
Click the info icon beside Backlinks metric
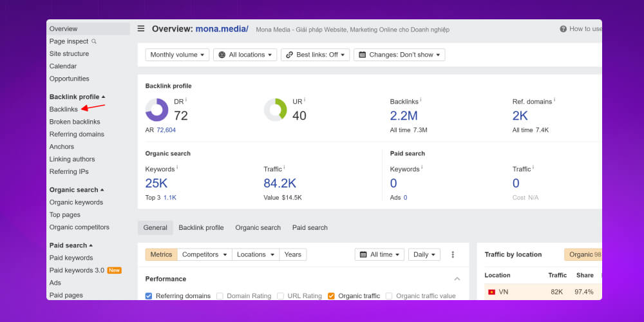pos(421,99)
